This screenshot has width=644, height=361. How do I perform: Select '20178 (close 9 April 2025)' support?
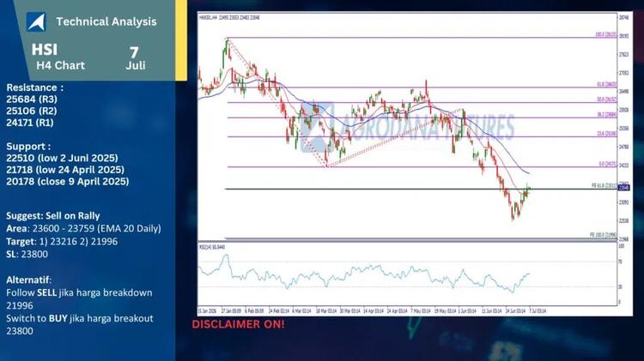67,181
